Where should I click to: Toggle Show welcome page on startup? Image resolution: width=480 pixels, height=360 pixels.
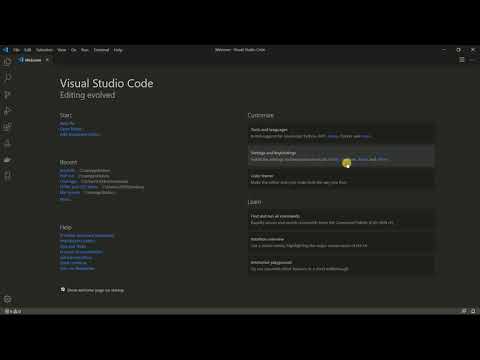(x=63, y=290)
